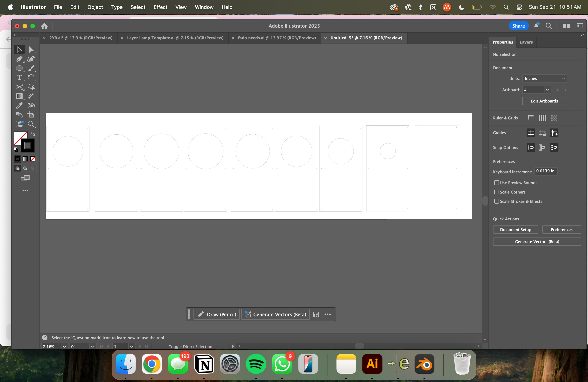Select the Type tool

[x=19, y=78]
